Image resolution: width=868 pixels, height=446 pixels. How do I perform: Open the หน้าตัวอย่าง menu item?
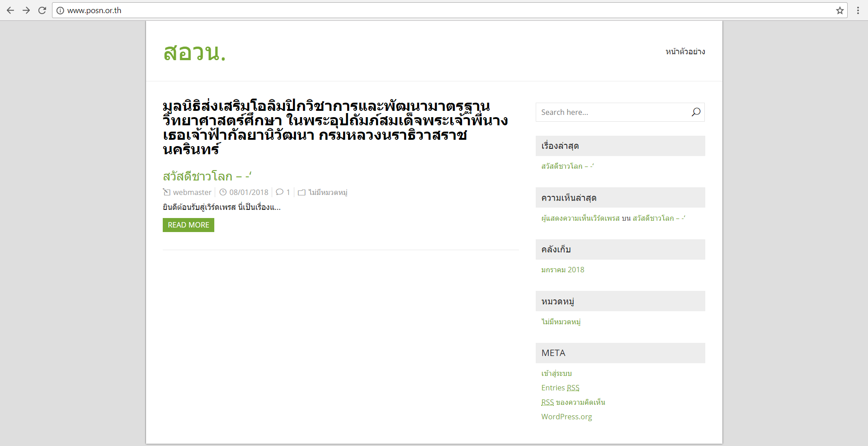click(x=685, y=52)
